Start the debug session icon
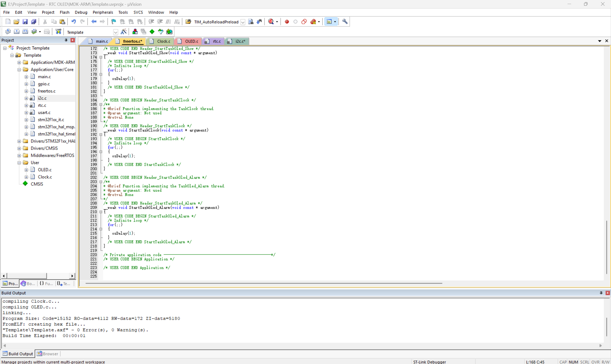Screen dimensions: 611x364 pyautogui.click(x=271, y=21)
